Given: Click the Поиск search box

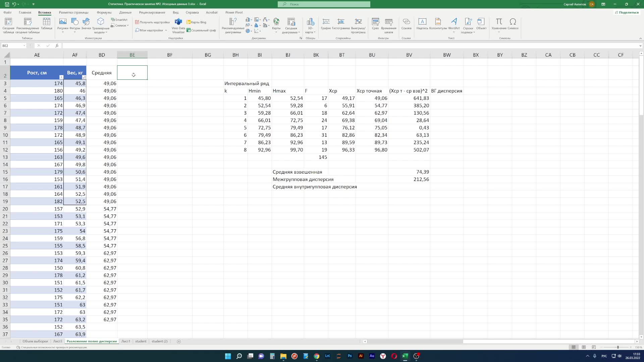Looking at the screenshot, I should [324, 4].
